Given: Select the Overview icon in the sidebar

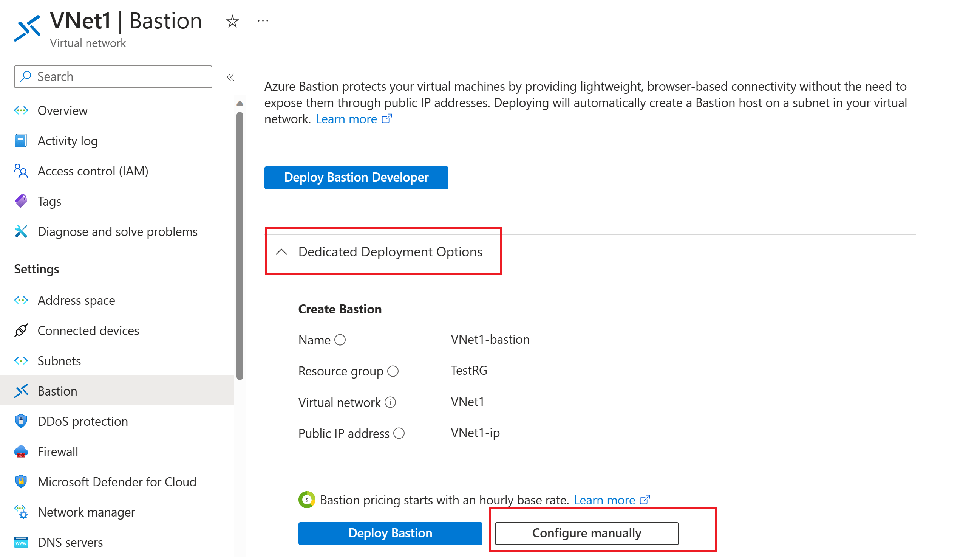Looking at the screenshot, I should (21, 110).
